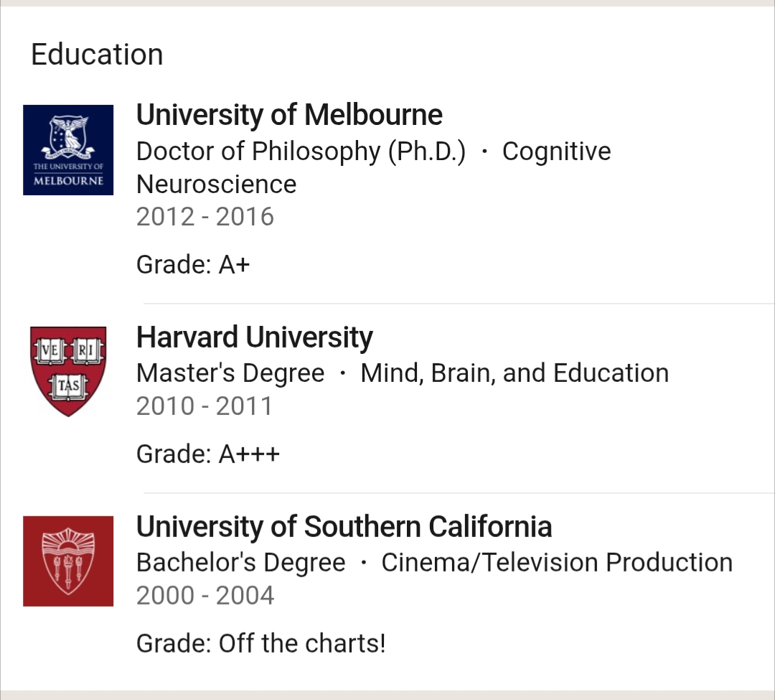
Task: Select the Cinema/Television Production field
Action: [557, 563]
